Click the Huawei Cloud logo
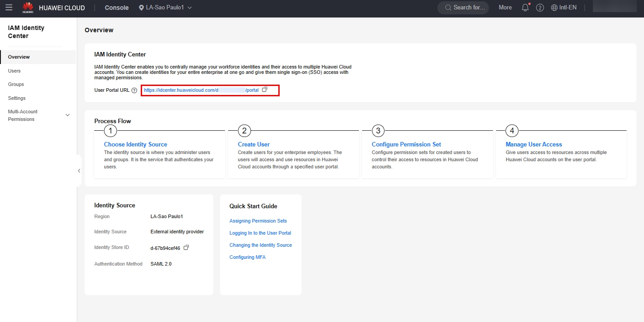This screenshot has width=644, height=322. [x=54, y=8]
